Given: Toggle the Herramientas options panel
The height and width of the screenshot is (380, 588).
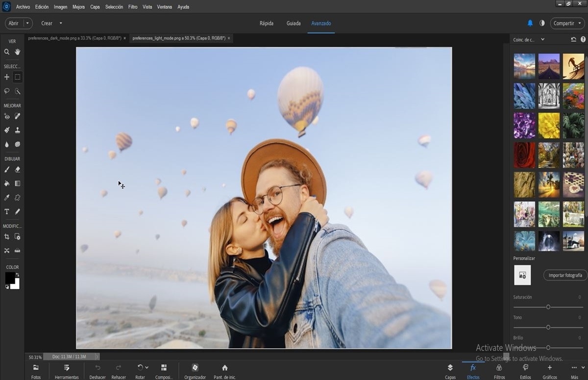Looking at the screenshot, I should tap(67, 371).
